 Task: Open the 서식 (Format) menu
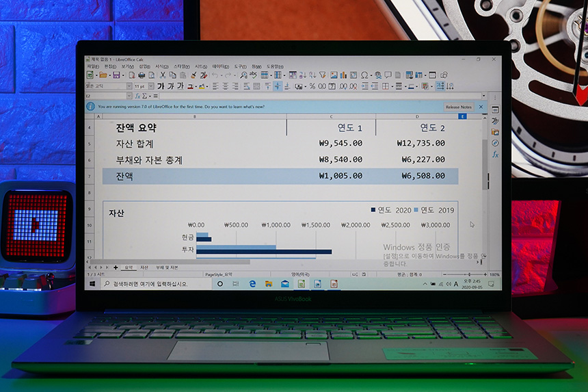pos(161,66)
